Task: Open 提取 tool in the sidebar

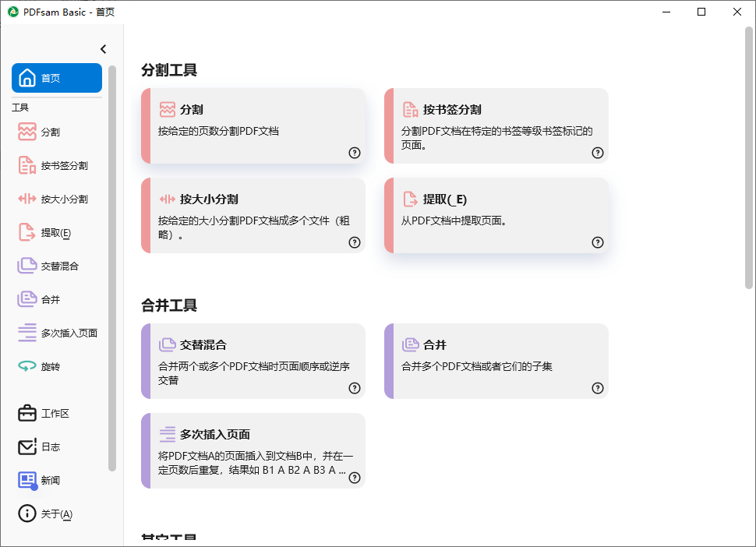Action: (x=55, y=233)
